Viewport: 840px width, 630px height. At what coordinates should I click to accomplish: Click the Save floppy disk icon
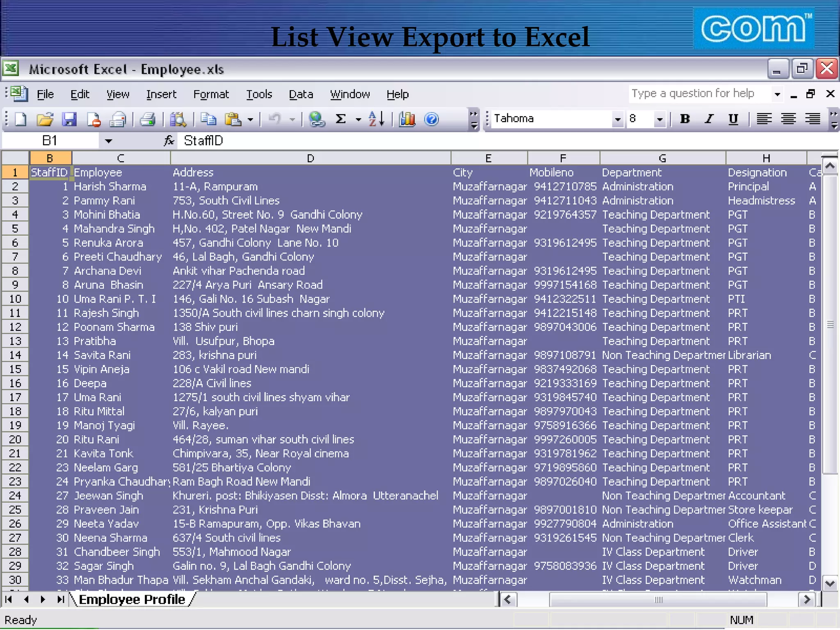point(69,119)
